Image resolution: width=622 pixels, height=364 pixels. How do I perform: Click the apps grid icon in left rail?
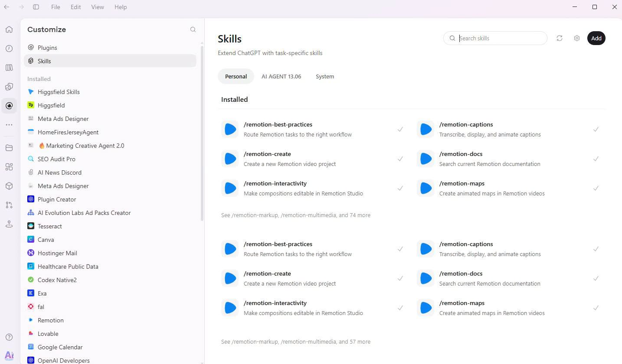coord(9,167)
